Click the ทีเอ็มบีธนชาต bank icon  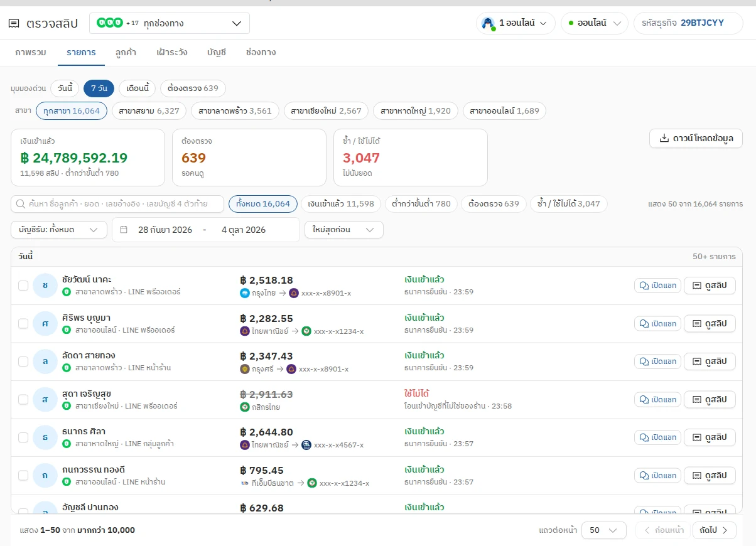(245, 483)
